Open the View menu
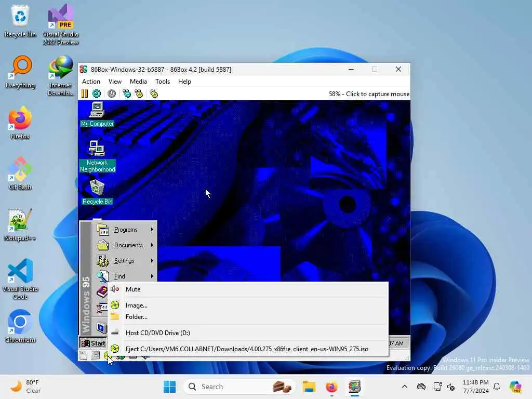The width and height of the screenshot is (532, 399). [115, 82]
